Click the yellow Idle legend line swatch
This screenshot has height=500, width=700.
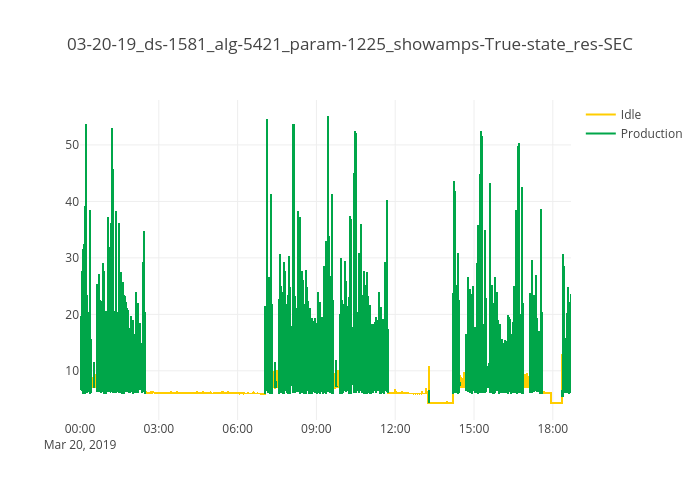pyautogui.click(x=601, y=115)
